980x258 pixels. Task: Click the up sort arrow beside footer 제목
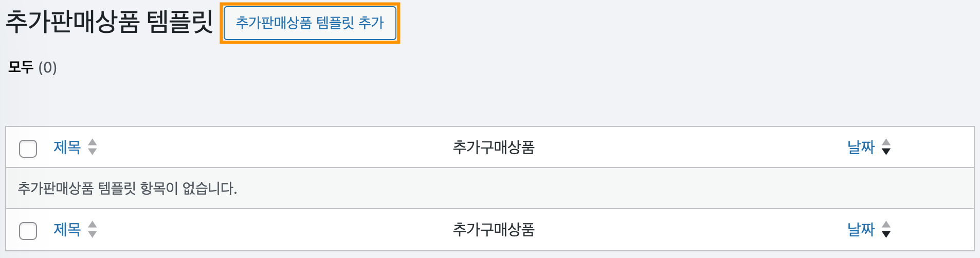[x=93, y=225]
